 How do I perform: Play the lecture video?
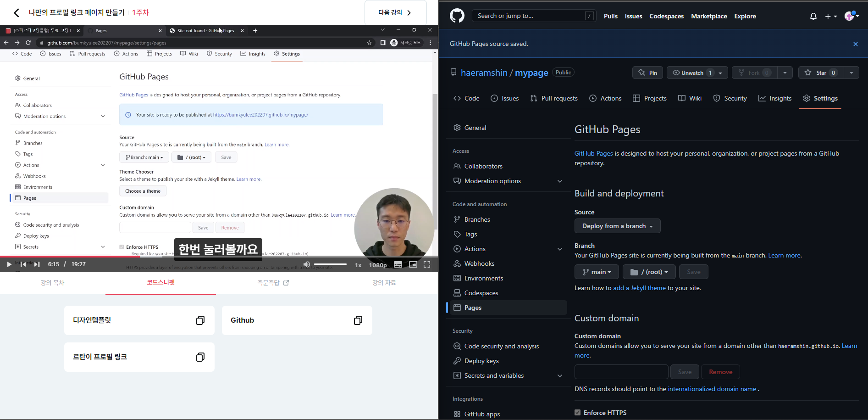point(9,264)
